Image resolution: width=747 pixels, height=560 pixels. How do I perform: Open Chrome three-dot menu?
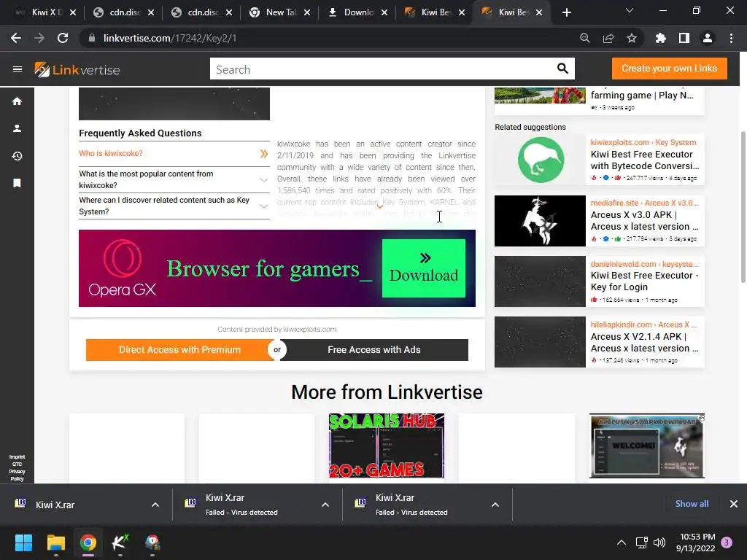pos(731,38)
